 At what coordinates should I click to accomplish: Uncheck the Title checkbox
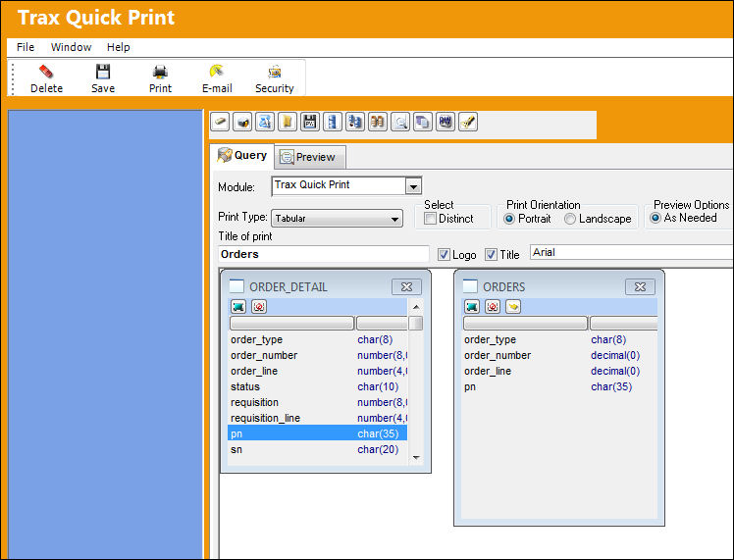(x=491, y=255)
